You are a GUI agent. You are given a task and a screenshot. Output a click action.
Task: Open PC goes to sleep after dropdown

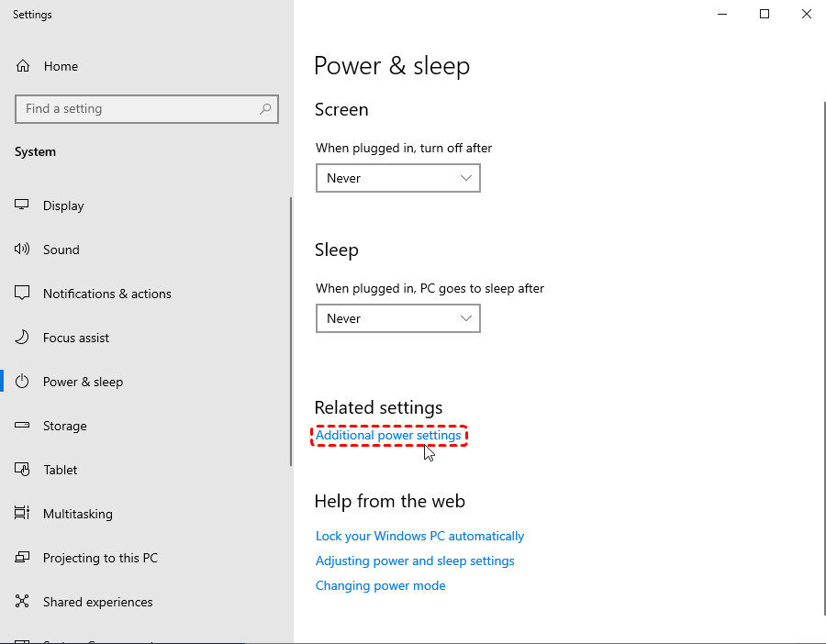(x=397, y=318)
